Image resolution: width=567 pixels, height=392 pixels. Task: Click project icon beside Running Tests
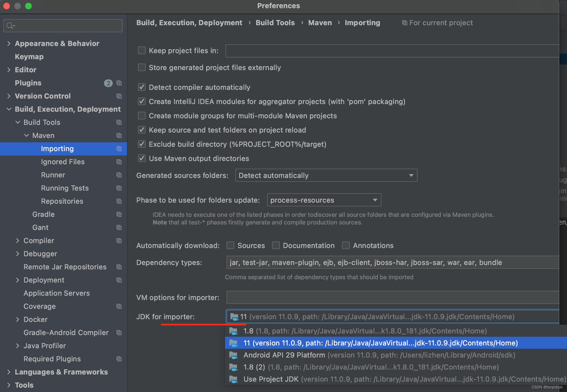(119, 188)
